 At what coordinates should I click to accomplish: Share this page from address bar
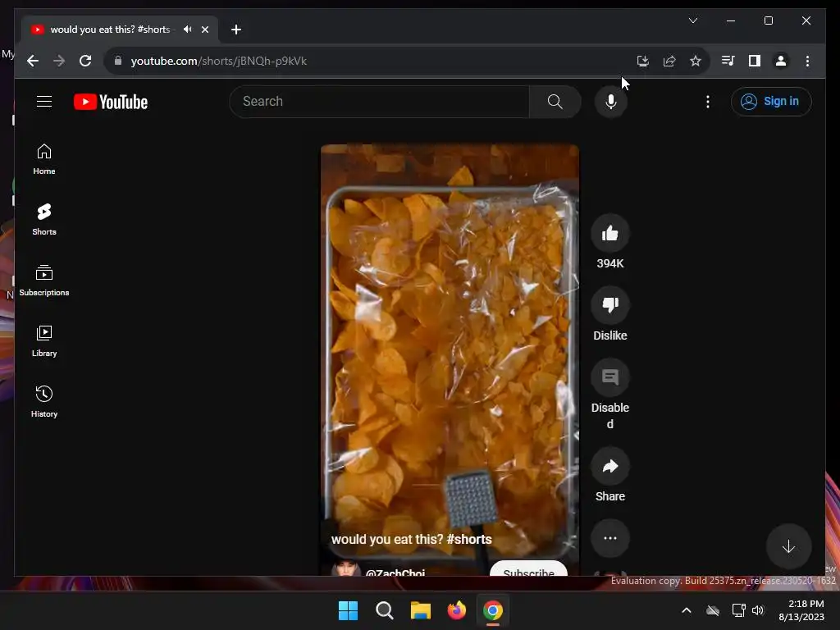(669, 61)
